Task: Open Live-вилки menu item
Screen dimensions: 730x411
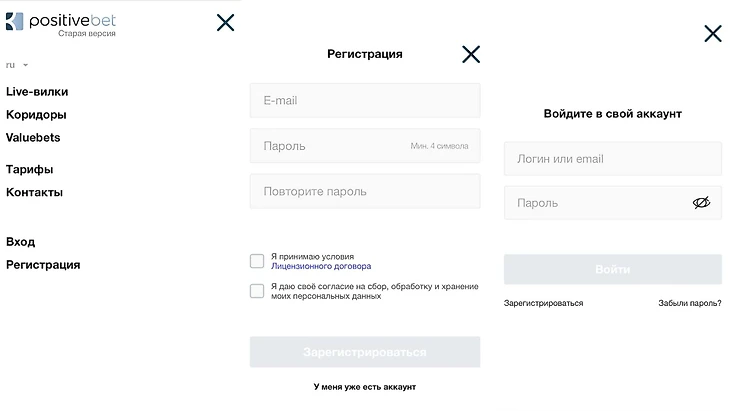Action: pos(37,92)
